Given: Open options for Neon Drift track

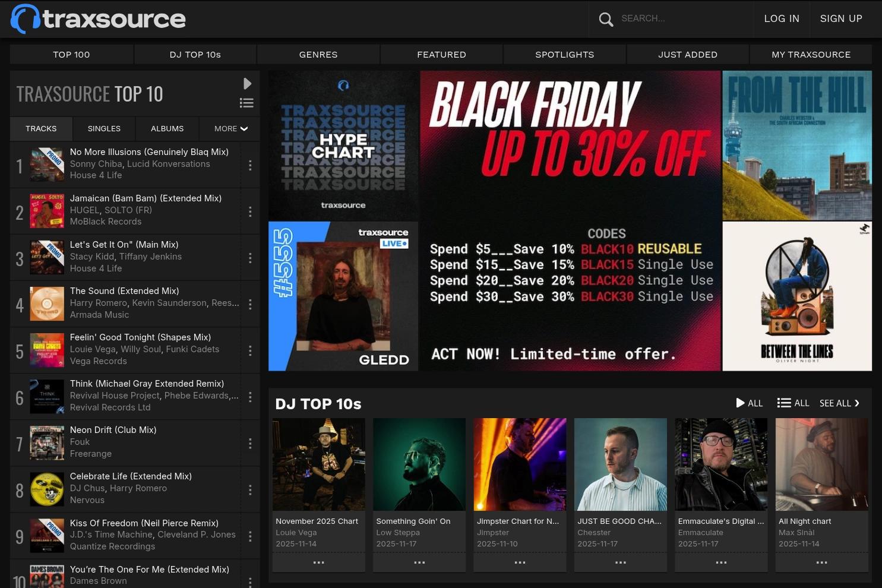Looking at the screenshot, I should [250, 444].
